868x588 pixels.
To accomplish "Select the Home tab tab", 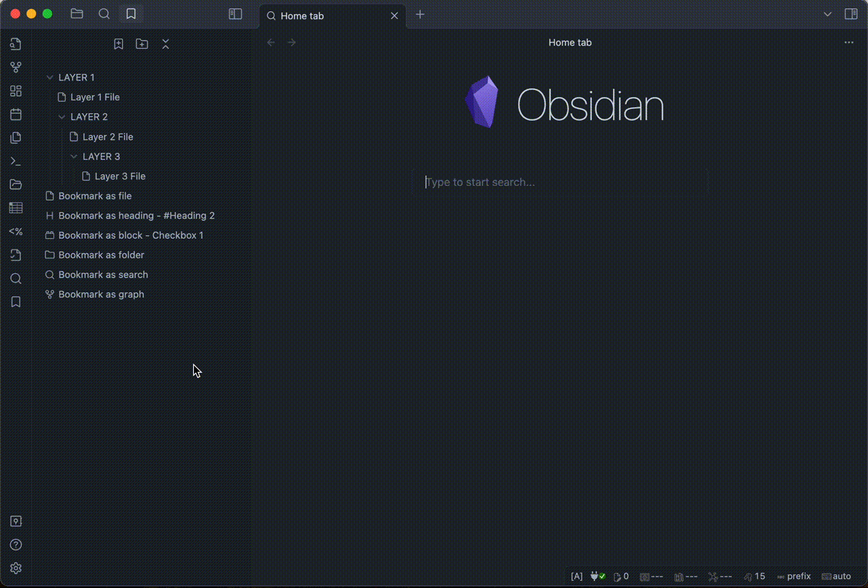I will coord(332,16).
